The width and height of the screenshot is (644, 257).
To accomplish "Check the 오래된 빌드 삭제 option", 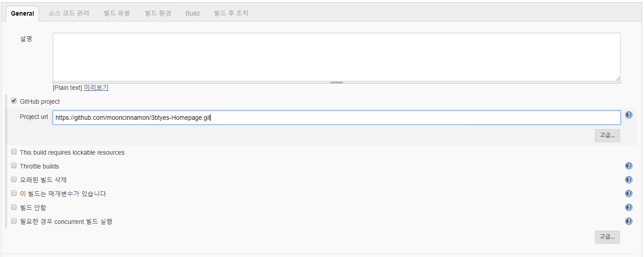I will click(14, 180).
